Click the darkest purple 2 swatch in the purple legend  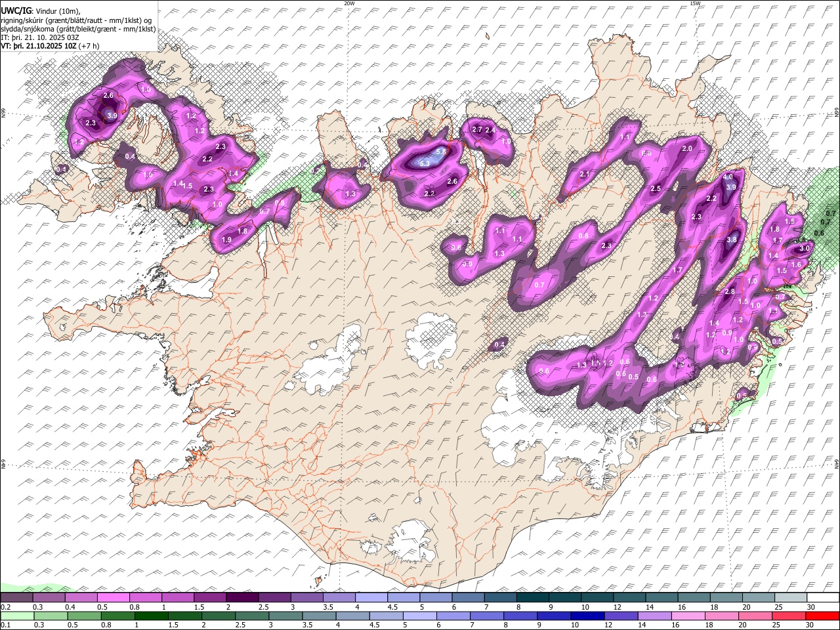tap(242, 598)
